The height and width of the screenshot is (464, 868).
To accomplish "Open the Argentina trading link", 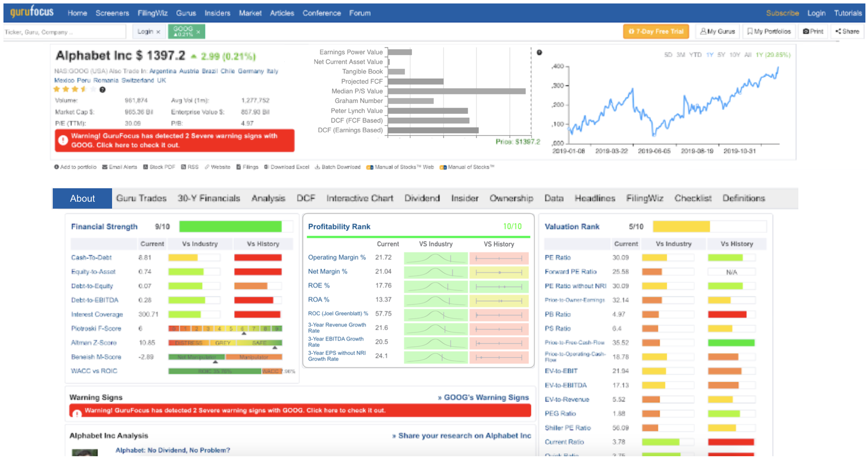I will (x=163, y=71).
